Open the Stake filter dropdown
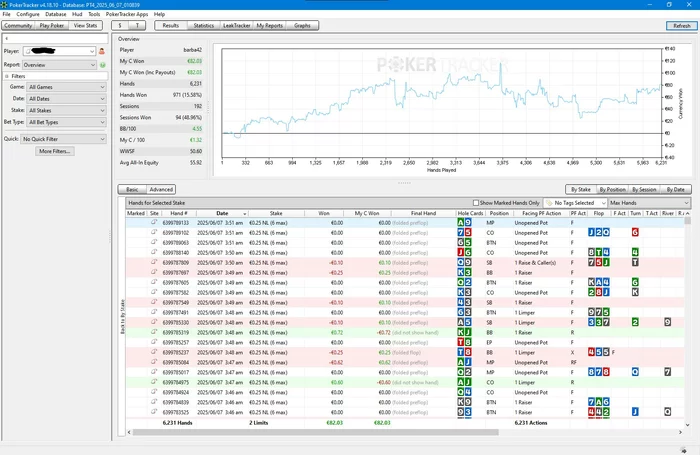700x455 pixels. [66, 110]
